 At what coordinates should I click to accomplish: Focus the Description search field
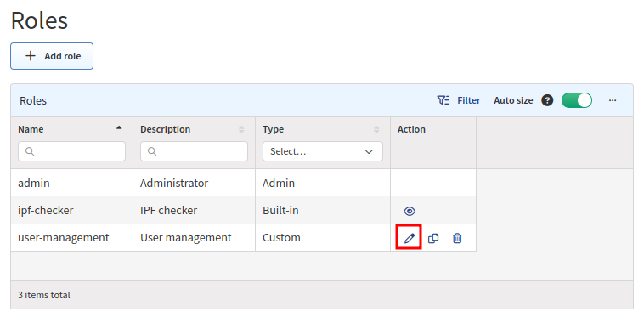coord(195,151)
